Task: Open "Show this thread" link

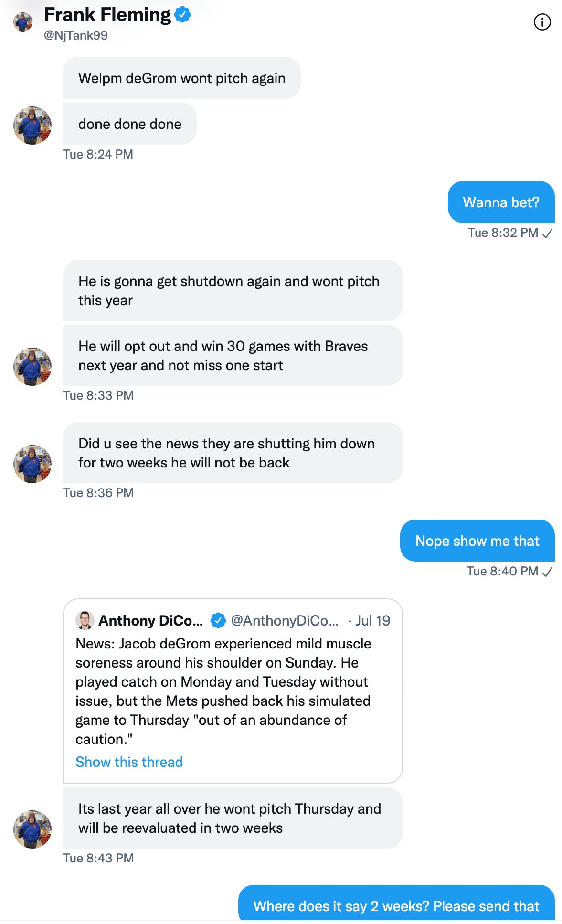Action: 129,762
